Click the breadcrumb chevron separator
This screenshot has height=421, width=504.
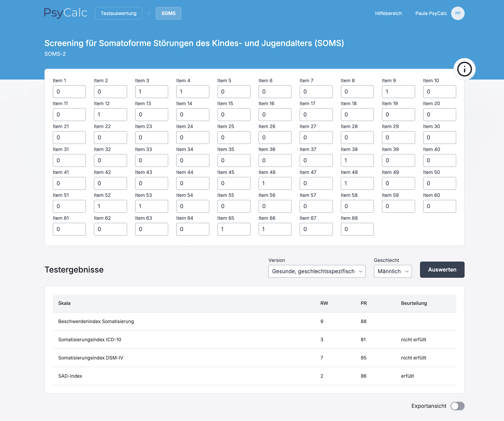point(149,13)
